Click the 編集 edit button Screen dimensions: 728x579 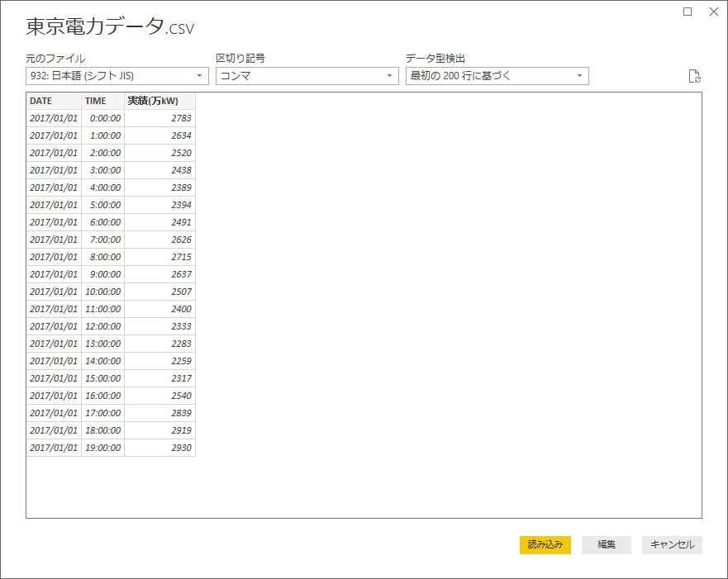point(607,544)
